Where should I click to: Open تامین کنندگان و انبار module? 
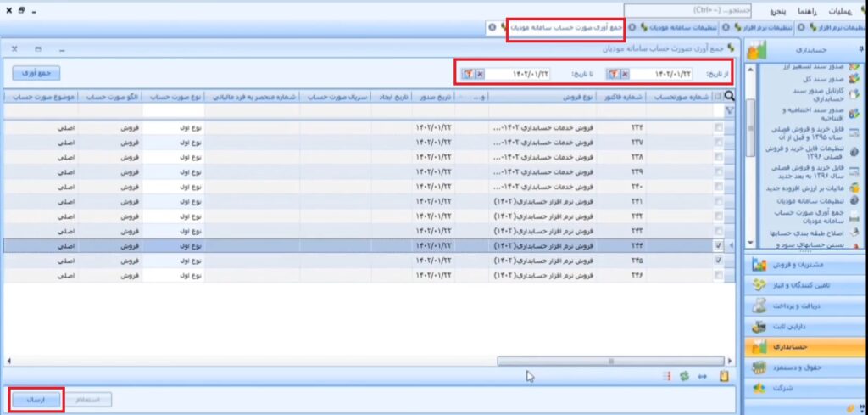(805, 285)
